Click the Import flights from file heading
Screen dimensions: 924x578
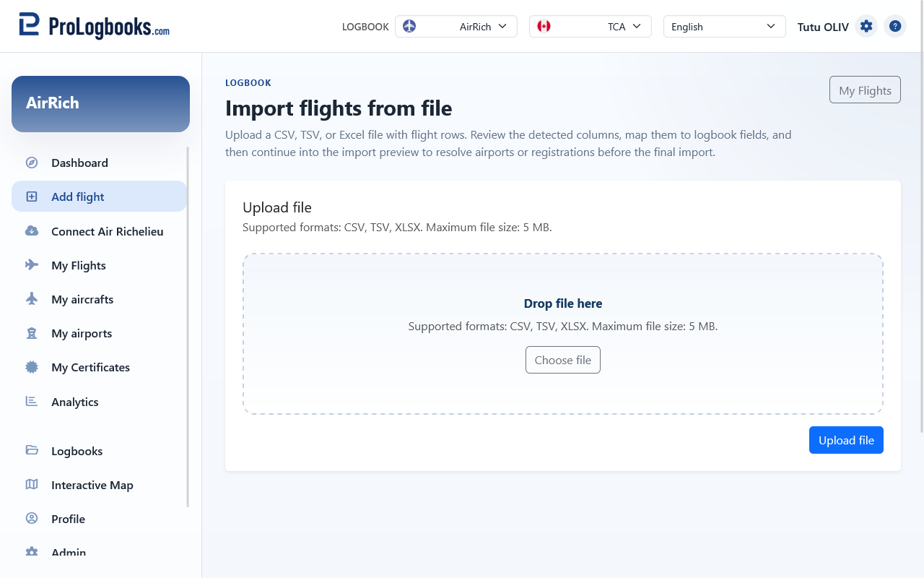pos(339,108)
